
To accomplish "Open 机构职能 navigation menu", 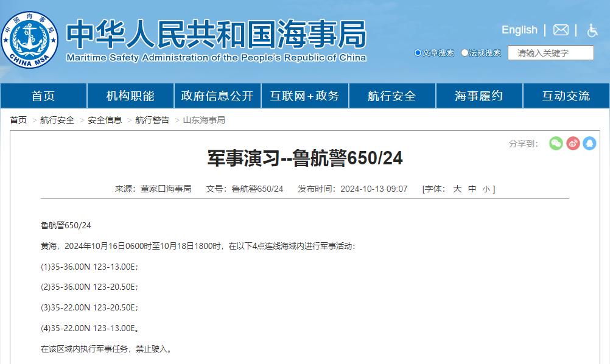I will 130,96.
